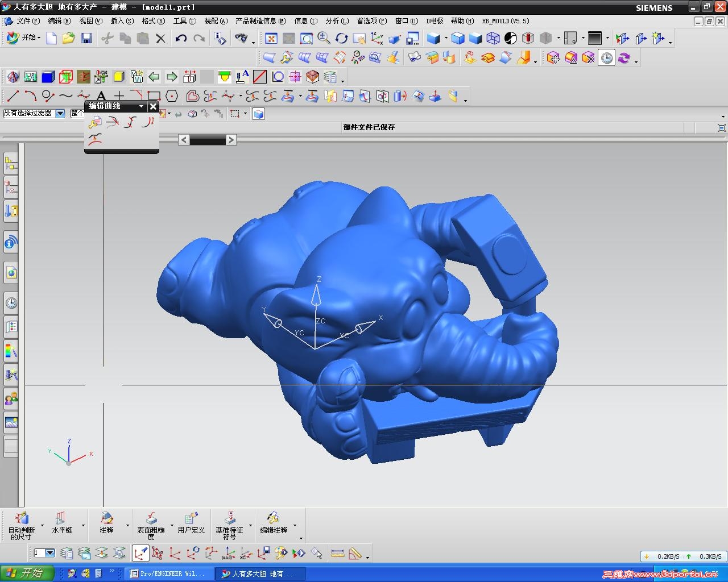728x582 pixels.
Task: Click the black background color swatch
Action: pos(595,38)
